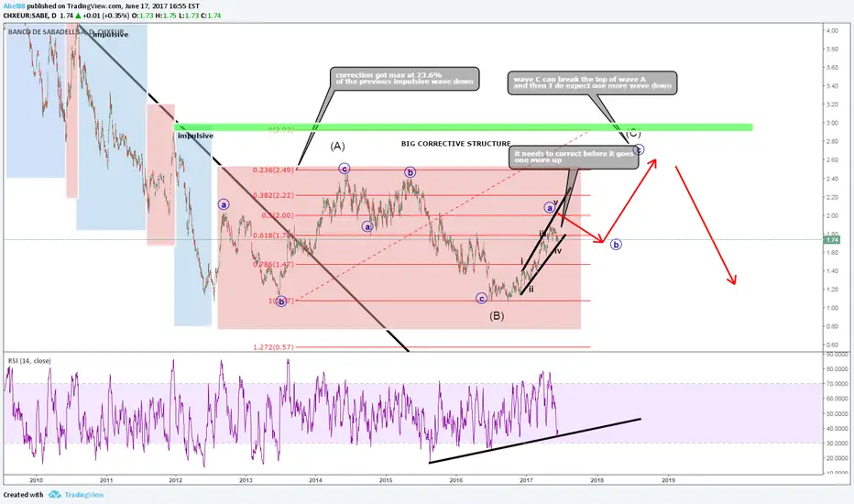Click the impulsive label below the green zone
This screenshot has height=504, width=854.
click(195, 136)
